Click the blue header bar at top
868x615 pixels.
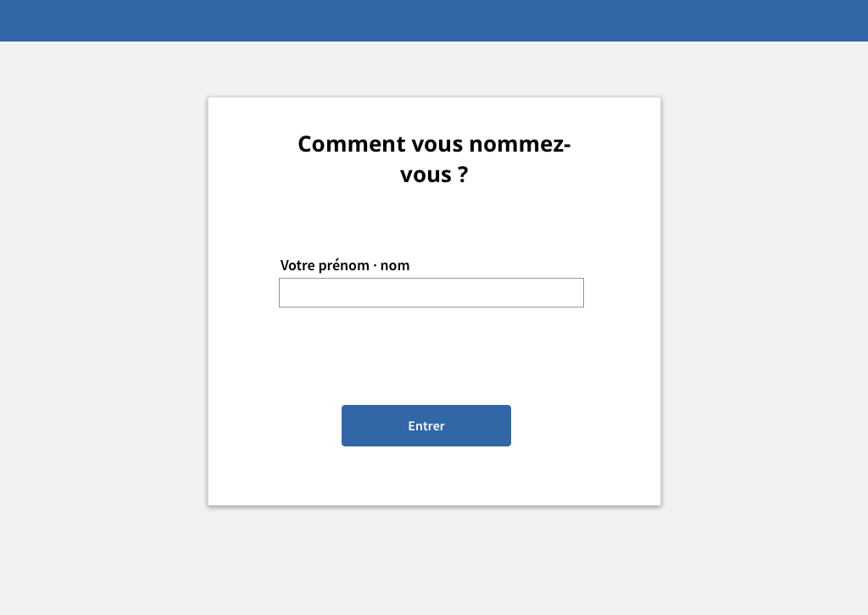pyautogui.click(x=434, y=20)
